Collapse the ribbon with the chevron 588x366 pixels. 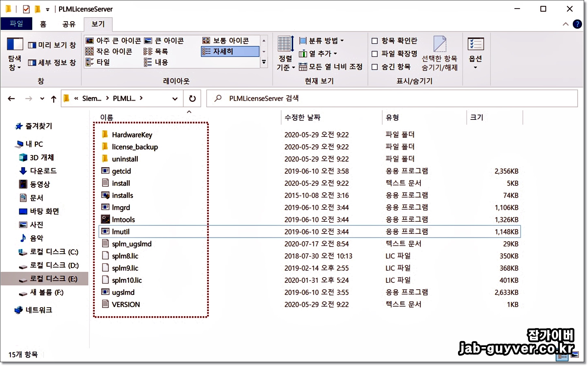[566, 24]
